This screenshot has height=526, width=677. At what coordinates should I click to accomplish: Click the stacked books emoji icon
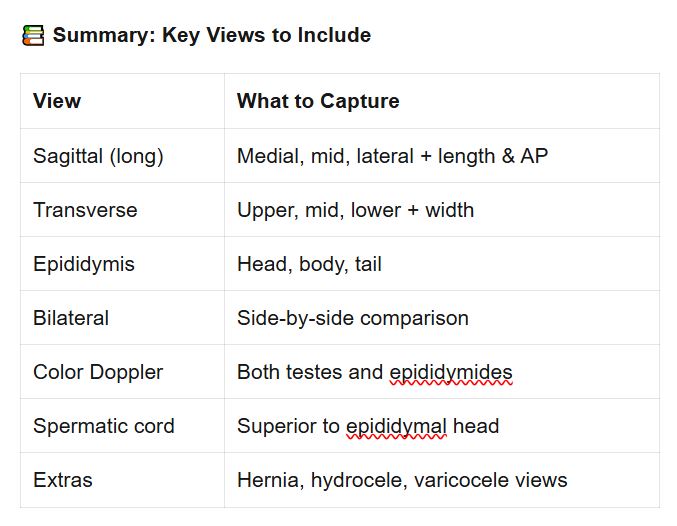(33, 35)
